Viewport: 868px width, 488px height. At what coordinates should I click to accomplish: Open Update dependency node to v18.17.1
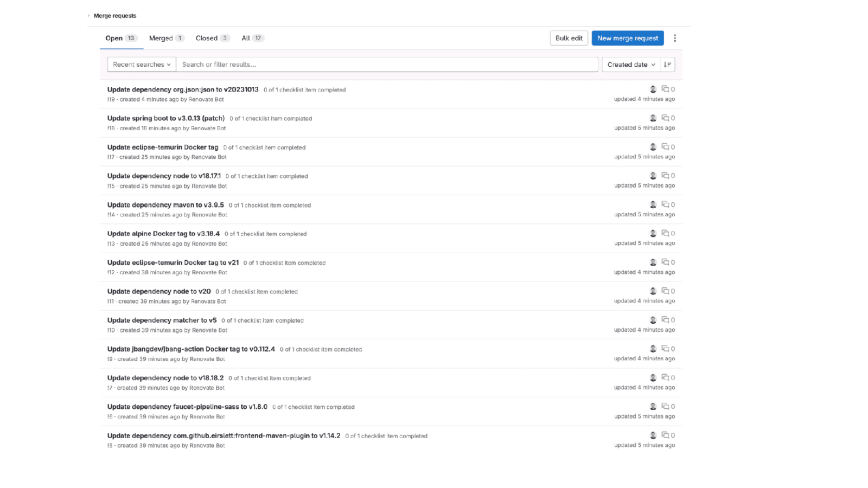click(164, 176)
